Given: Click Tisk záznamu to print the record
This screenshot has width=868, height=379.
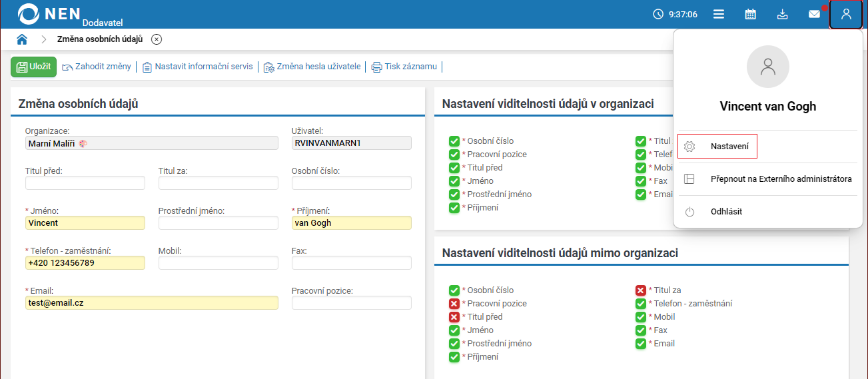Looking at the screenshot, I should pyautogui.click(x=404, y=67).
